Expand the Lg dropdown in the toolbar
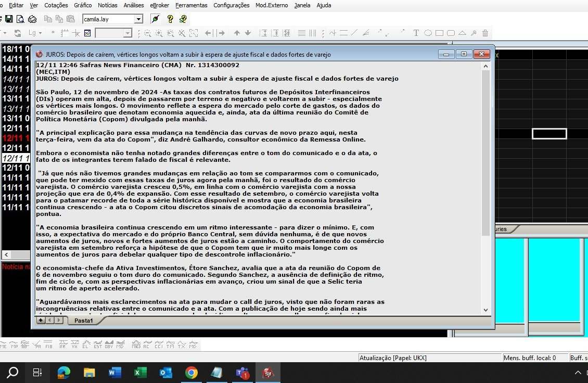Viewport: 588px width, 383px height. click(x=40, y=33)
